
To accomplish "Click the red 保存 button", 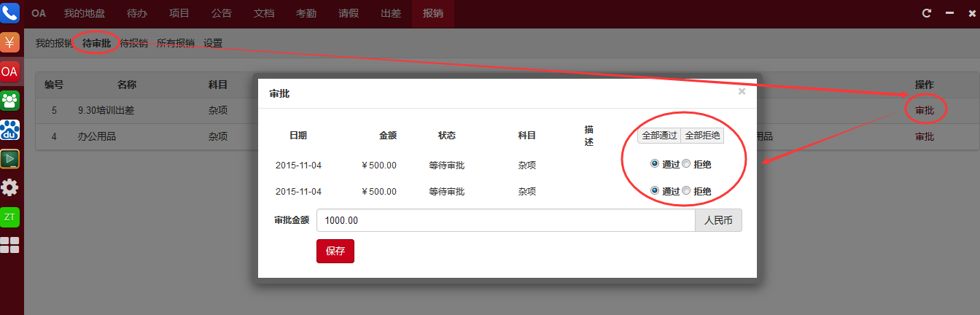I will (x=335, y=251).
